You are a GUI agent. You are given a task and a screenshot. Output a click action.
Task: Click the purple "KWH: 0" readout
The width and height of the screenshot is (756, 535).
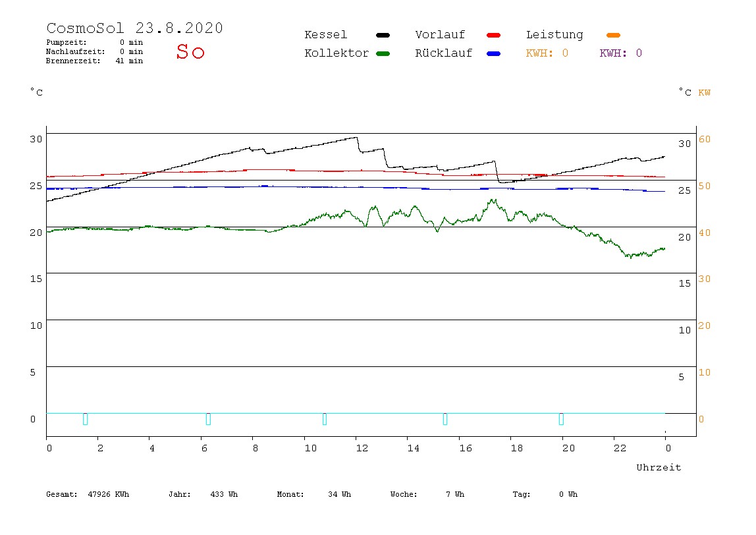pyautogui.click(x=621, y=53)
